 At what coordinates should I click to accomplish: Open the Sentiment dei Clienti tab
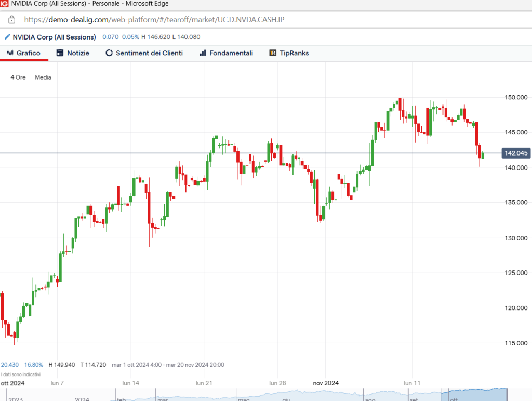coord(144,53)
